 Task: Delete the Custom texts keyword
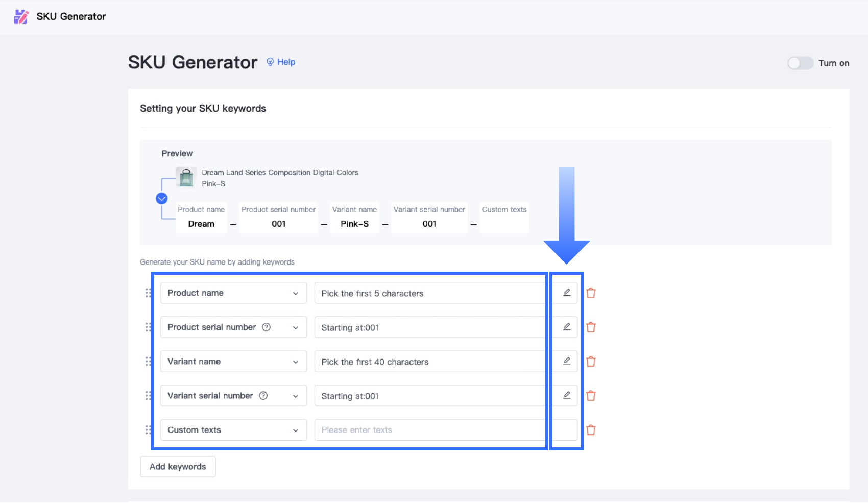click(591, 430)
